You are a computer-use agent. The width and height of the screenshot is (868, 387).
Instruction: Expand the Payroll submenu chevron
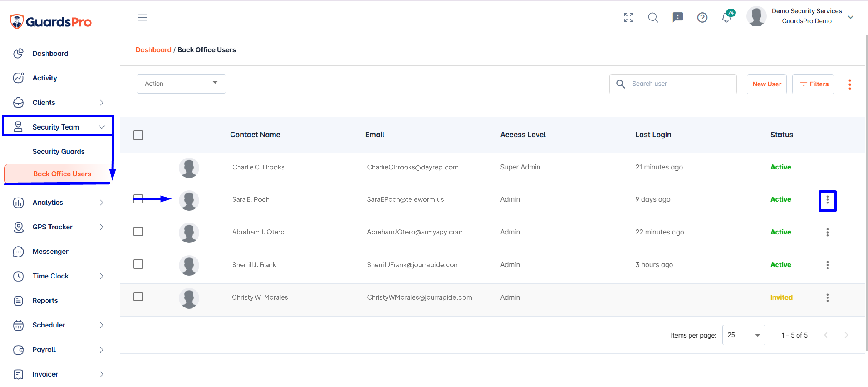coord(101,350)
